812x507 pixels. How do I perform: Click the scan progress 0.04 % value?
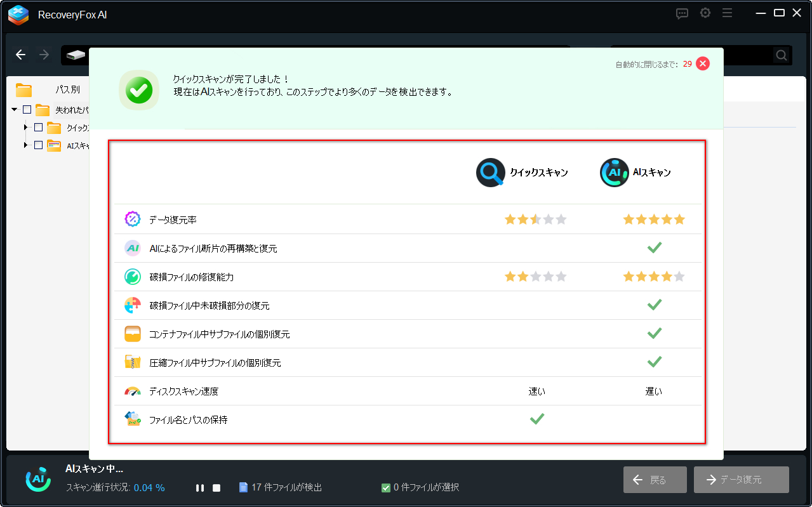pos(149,487)
